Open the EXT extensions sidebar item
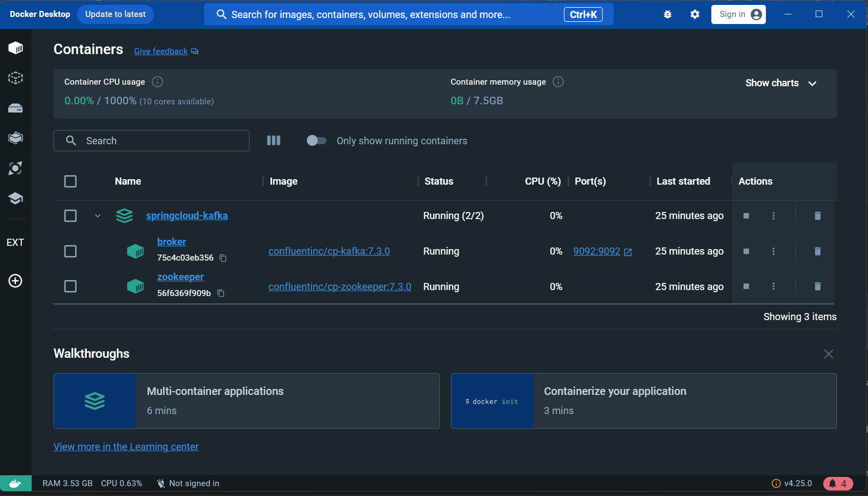 point(15,243)
